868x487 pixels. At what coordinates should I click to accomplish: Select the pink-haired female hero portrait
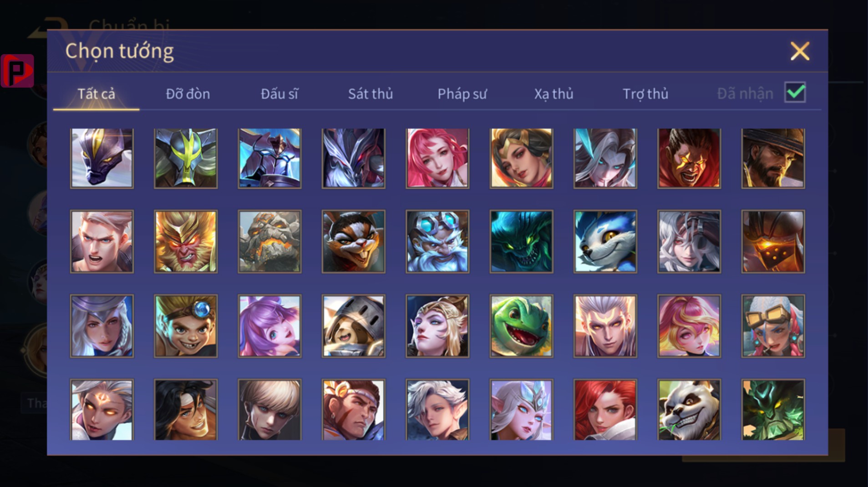click(x=437, y=158)
